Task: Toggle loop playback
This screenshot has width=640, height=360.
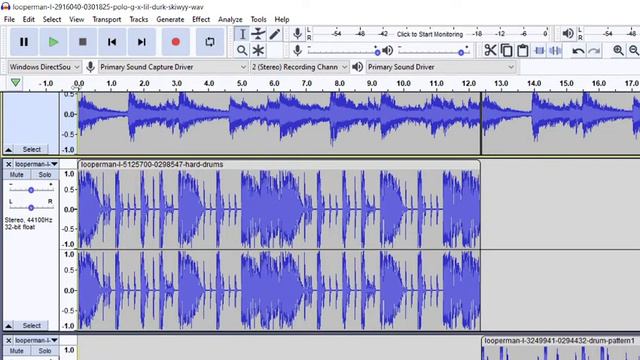Action: [x=210, y=42]
